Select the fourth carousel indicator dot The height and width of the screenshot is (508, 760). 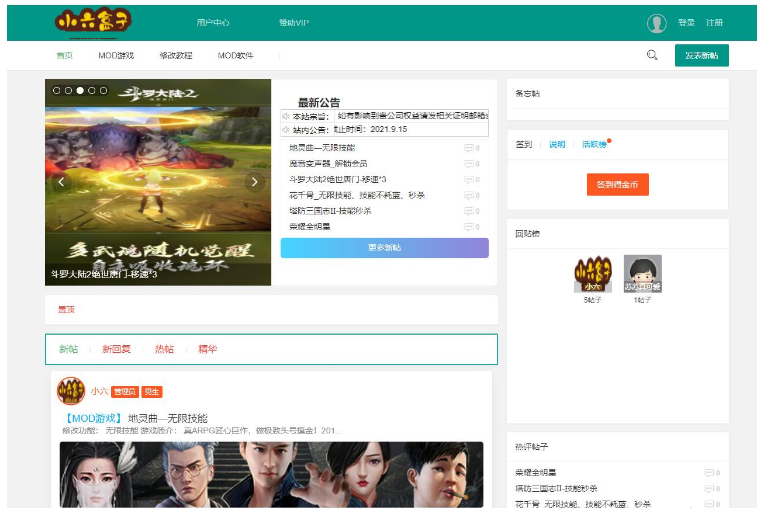coord(91,90)
